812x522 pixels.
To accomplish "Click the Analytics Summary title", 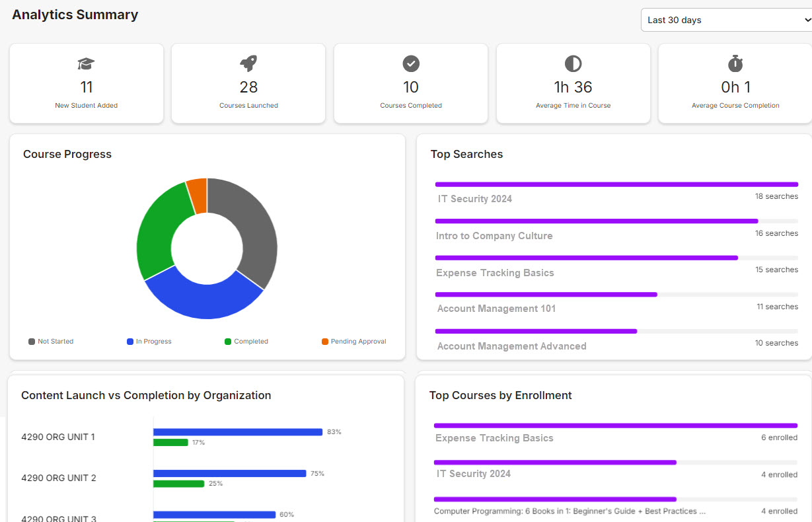I will point(75,15).
